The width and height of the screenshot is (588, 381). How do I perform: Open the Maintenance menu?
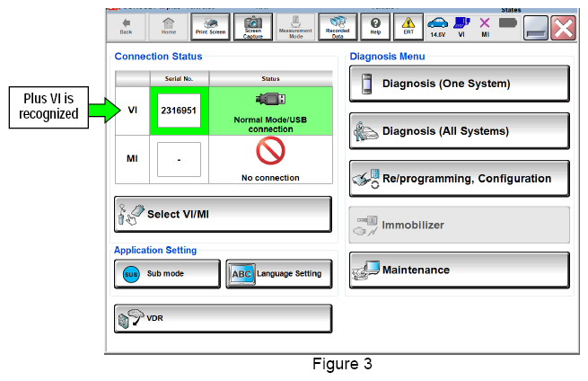point(460,270)
